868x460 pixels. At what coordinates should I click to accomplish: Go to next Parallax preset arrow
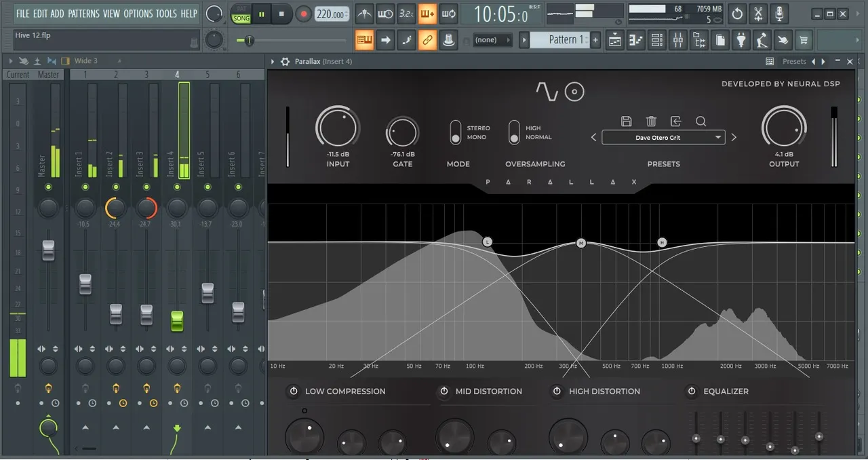(734, 138)
